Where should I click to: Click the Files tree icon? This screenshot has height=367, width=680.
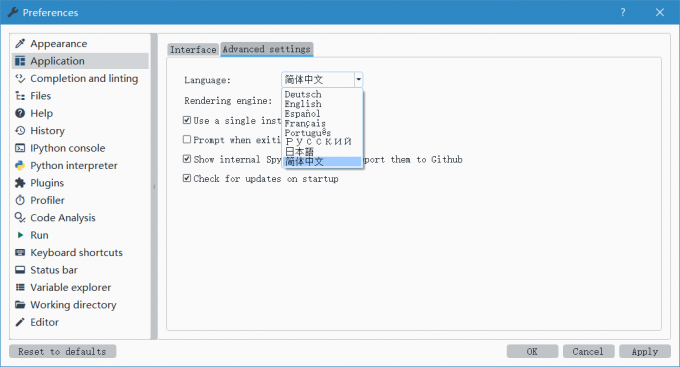[20, 96]
